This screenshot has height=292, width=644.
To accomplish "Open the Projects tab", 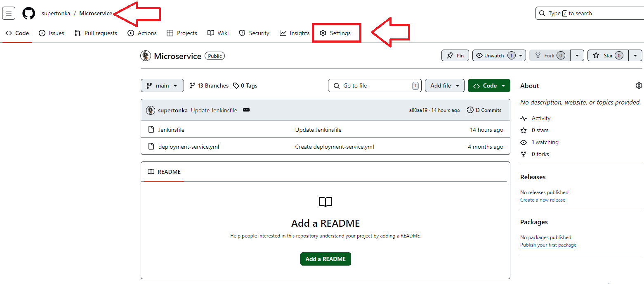I will (x=182, y=33).
